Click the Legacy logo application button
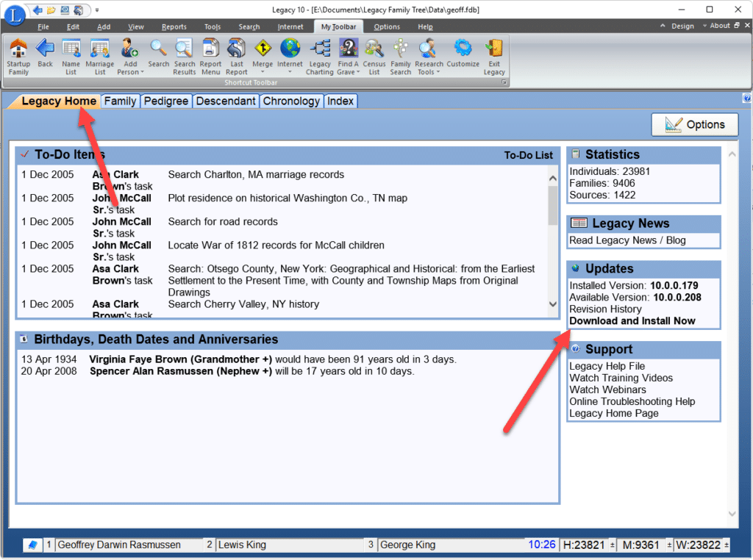The image size is (753, 560). (15, 15)
